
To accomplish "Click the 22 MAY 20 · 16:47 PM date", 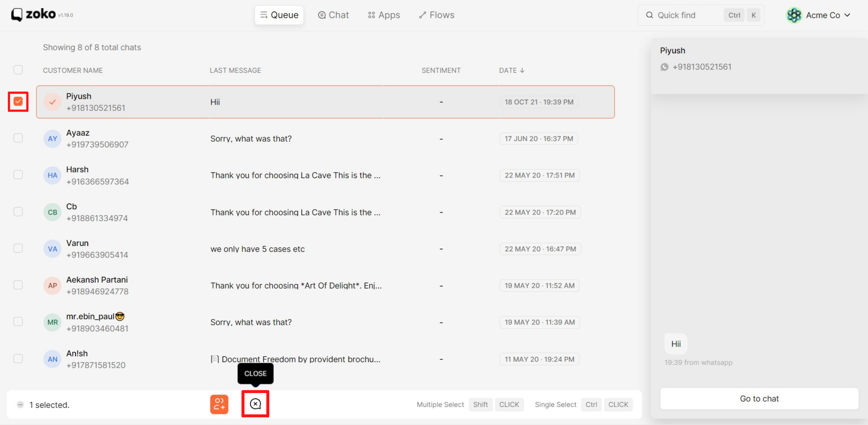I will 540,249.
